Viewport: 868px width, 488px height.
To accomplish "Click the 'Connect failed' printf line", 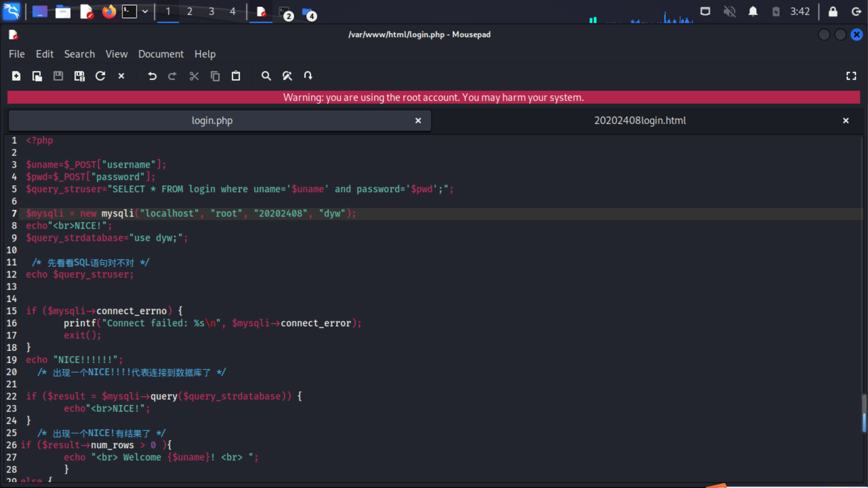I will pos(212,323).
